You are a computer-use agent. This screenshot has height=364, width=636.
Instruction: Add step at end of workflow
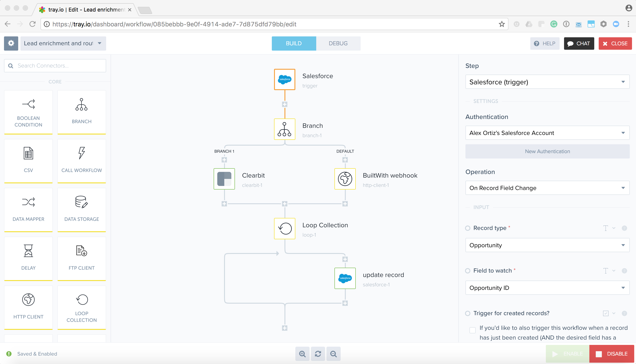(285, 328)
